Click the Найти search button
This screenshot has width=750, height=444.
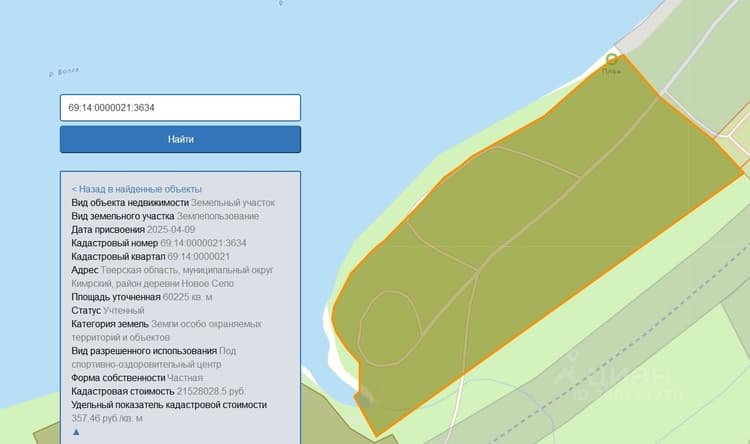click(180, 139)
